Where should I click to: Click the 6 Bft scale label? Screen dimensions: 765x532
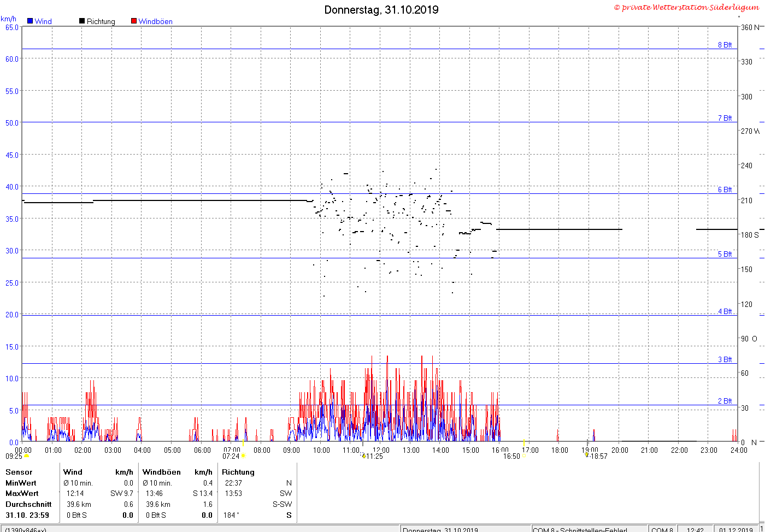tap(725, 190)
